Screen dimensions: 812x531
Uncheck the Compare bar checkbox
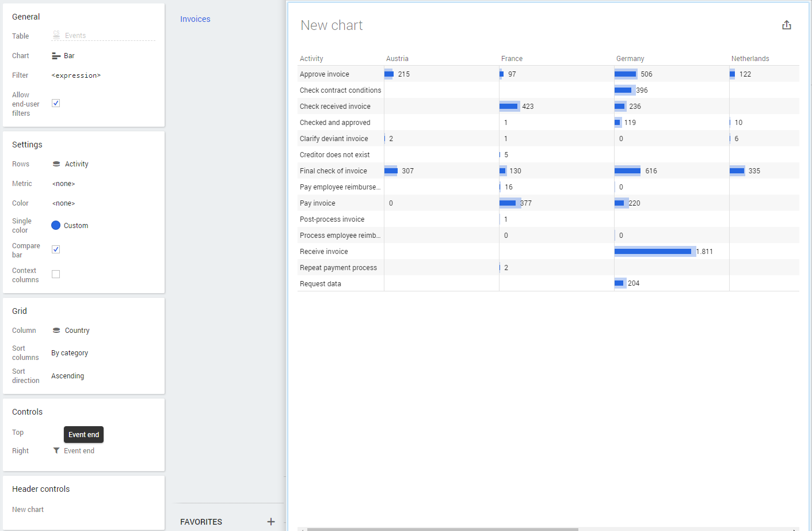(x=56, y=249)
